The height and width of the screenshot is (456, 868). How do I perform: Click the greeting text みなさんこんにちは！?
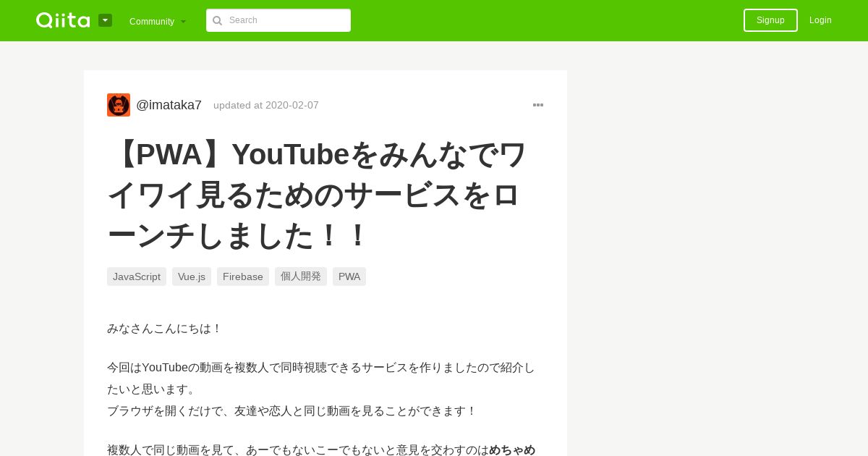point(164,329)
